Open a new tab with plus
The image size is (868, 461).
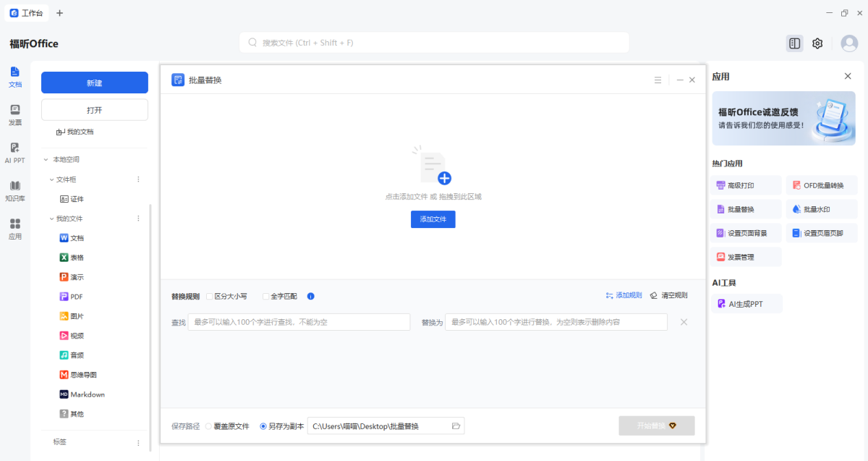point(59,13)
